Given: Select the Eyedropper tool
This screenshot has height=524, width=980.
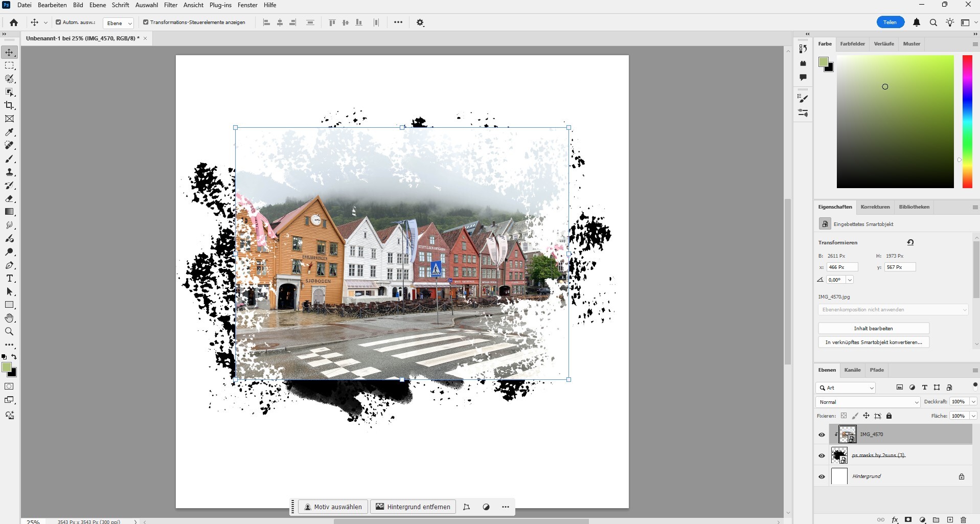Looking at the screenshot, I should tap(9, 132).
